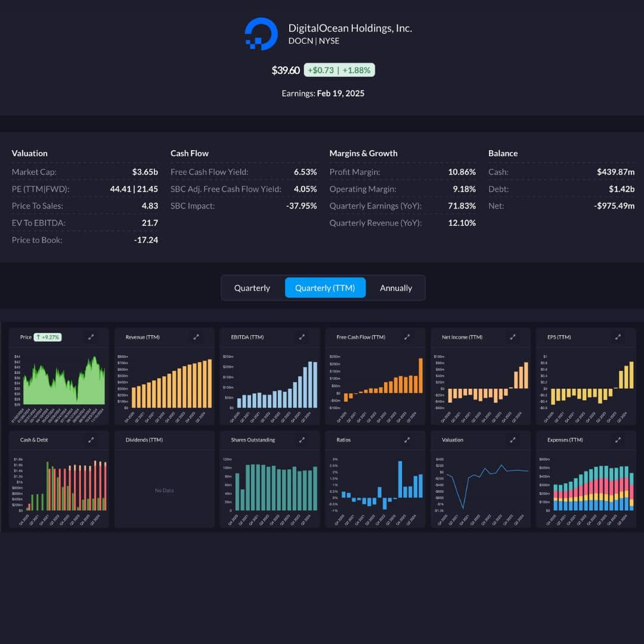Image resolution: width=644 pixels, height=644 pixels.
Task: Click the DigitalOcean logo icon
Action: click(261, 34)
